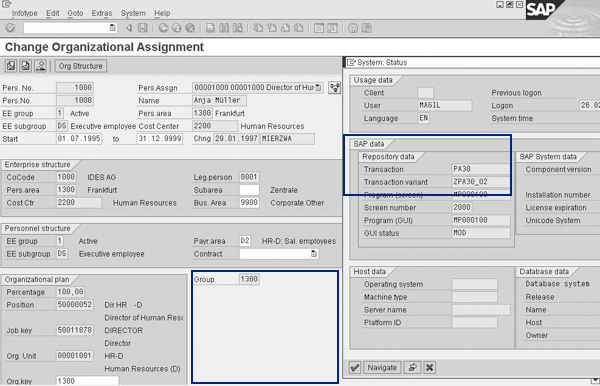
Task: Click the Start date field 01.07.1995
Action: pos(79,138)
